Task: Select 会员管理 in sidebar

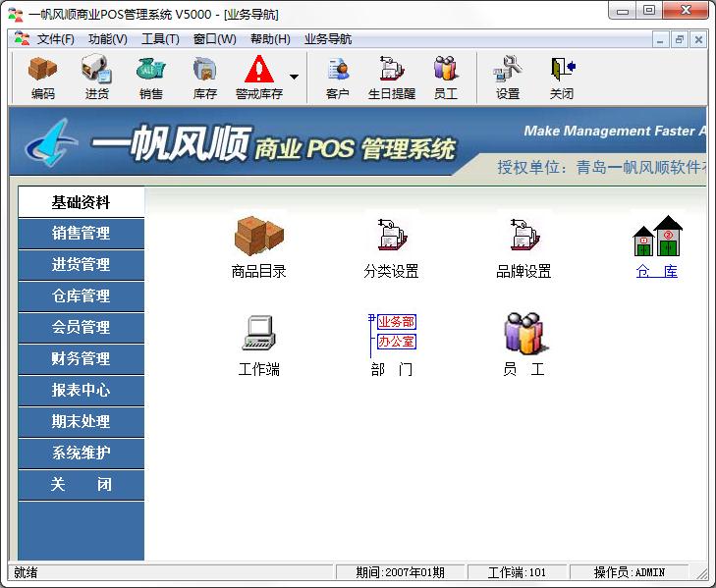Action: tap(82, 327)
